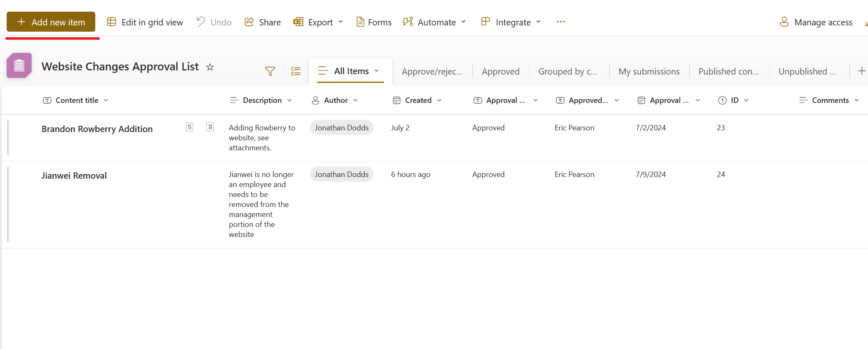Screen dimensions: 868x349
Task: Open the more options ellipsis menu
Action: click(x=560, y=22)
